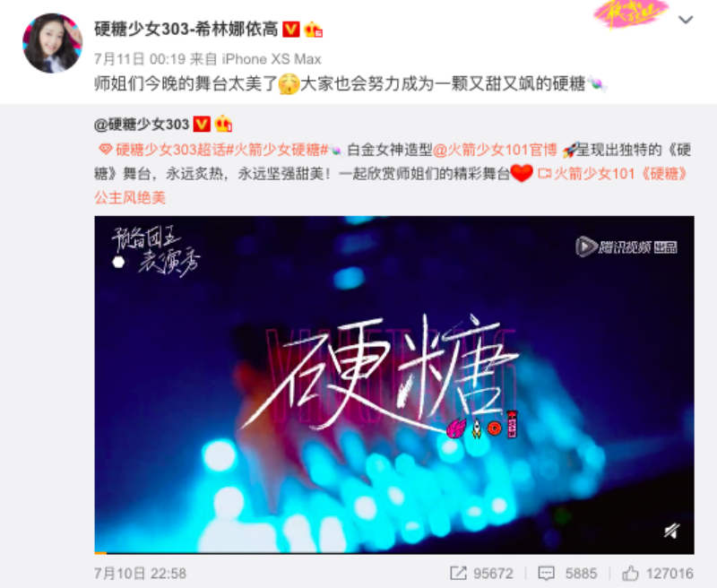The width and height of the screenshot is (717, 588).
Task: Play the 硬糖 video thumbnail
Action: (394, 384)
